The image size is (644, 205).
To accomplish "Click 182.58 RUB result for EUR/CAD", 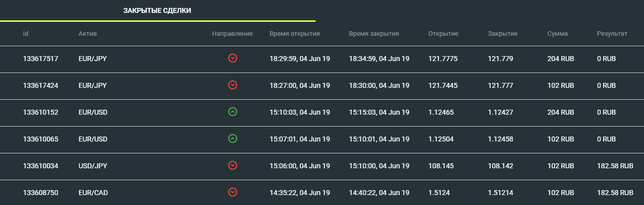I will click(x=615, y=192).
